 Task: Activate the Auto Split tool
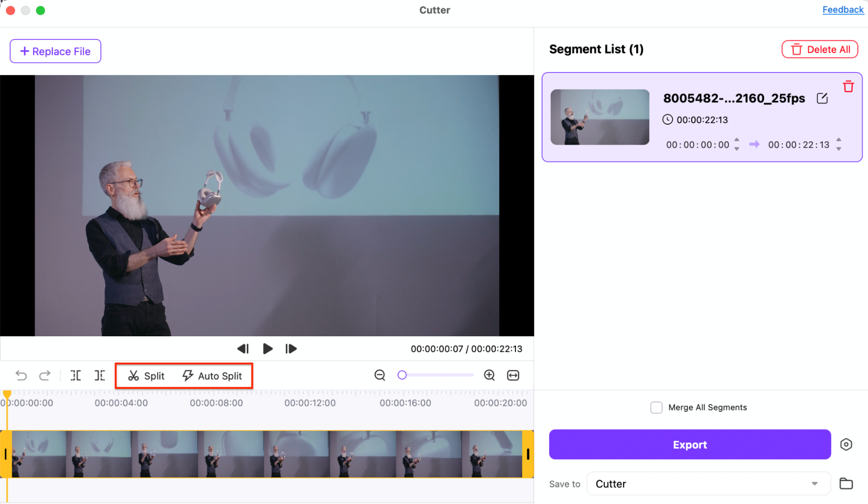click(x=212, y=376)
